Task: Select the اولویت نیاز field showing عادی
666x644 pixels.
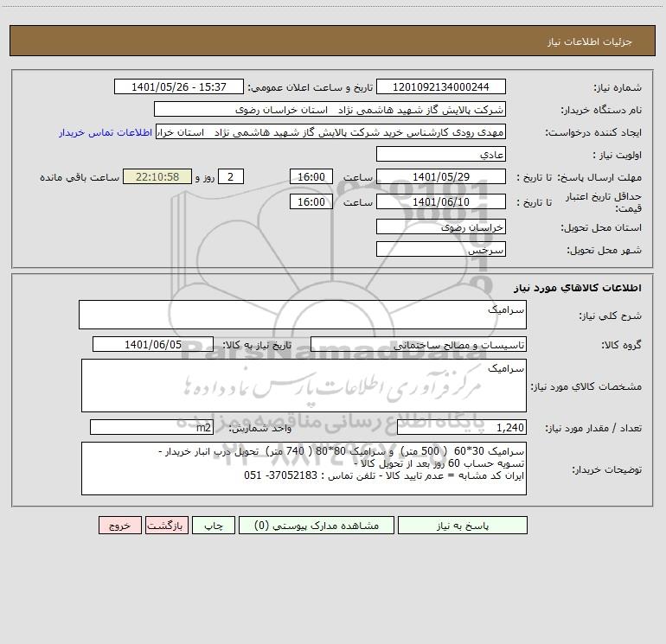Action: click(x=441, y=154)
